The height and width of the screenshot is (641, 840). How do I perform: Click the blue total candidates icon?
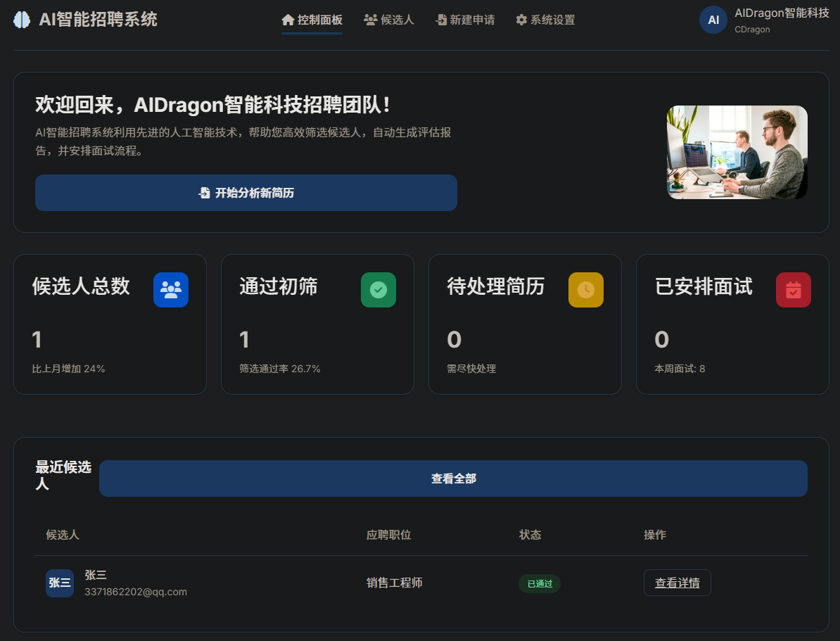(171, 290)
